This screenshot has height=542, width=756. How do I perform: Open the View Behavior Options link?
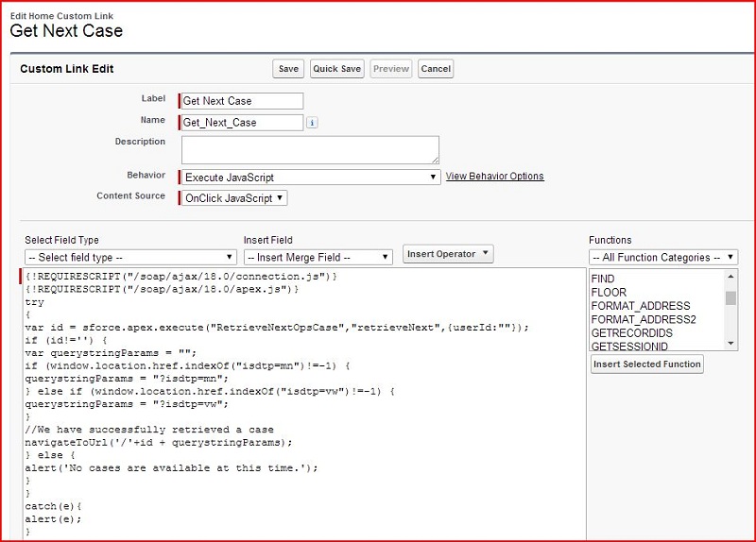point(494,176)
